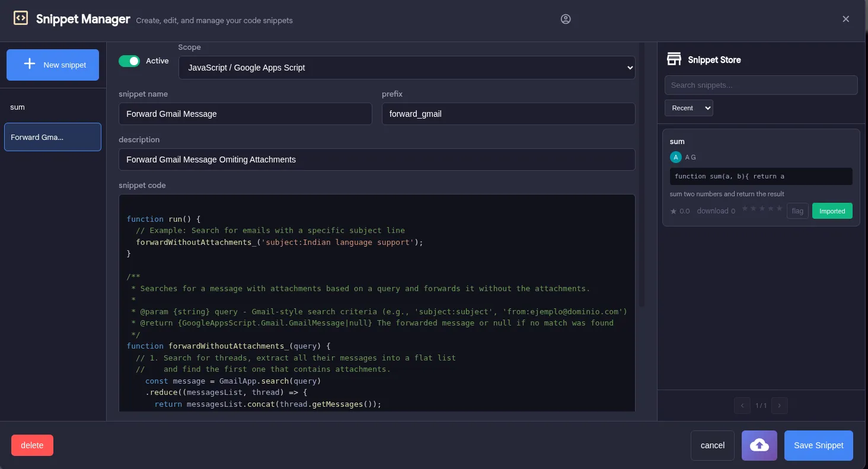The height and width of the screenshot is (469, 868).
Task: Click inside the snippet code editor
Action: (377, 303)
